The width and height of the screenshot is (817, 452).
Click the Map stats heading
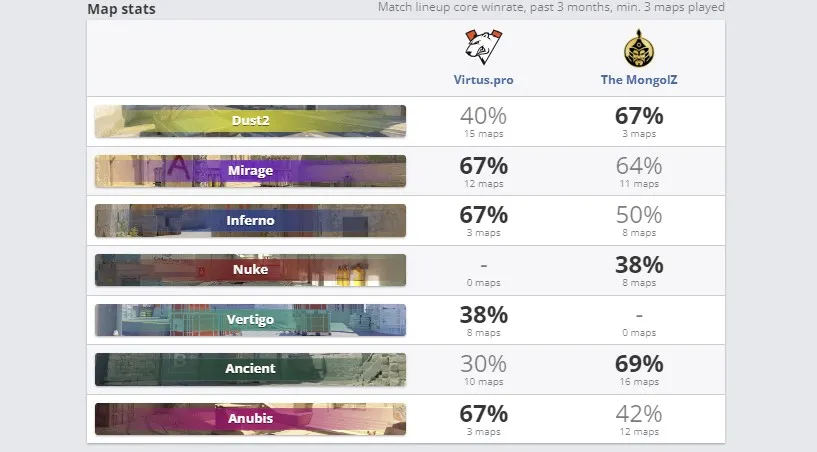(121, 9)
